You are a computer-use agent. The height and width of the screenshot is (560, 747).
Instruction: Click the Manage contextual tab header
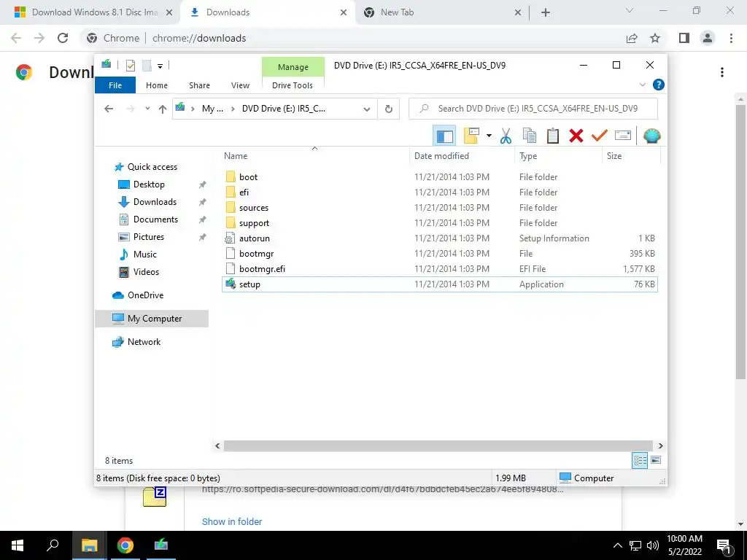click(293, 67)
